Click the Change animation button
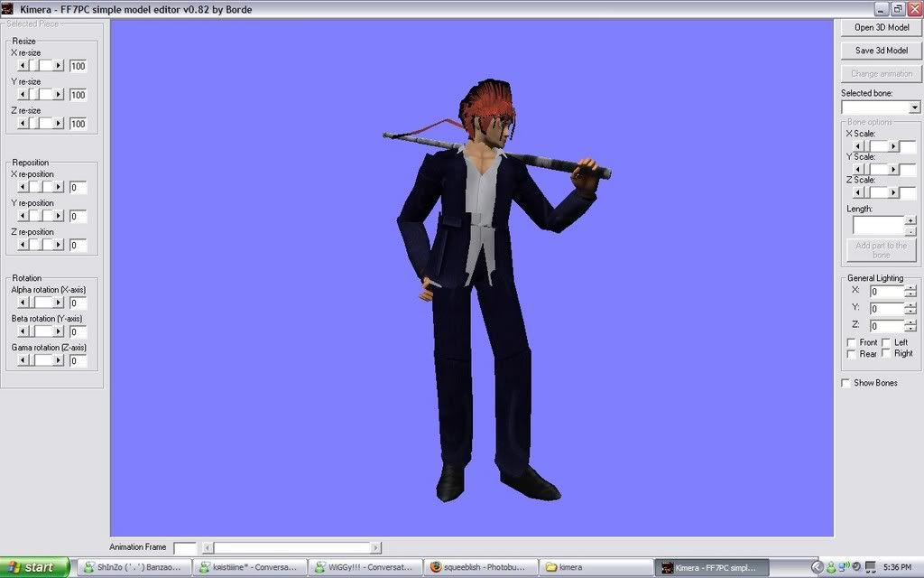 pyautogui.click(x=881, y=74)
